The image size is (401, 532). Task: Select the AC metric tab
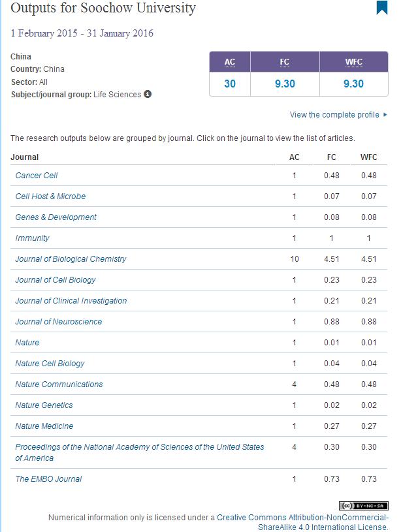[229, 63]
